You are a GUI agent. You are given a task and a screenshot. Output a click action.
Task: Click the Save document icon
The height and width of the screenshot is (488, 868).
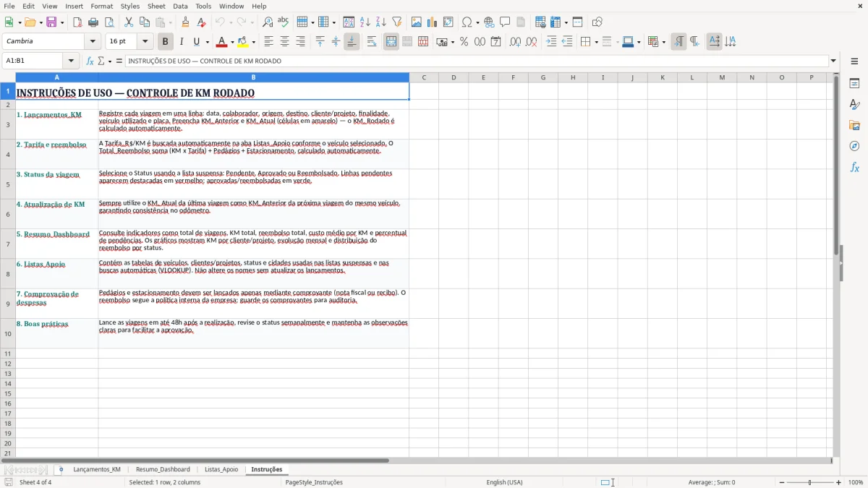(51, 22)
